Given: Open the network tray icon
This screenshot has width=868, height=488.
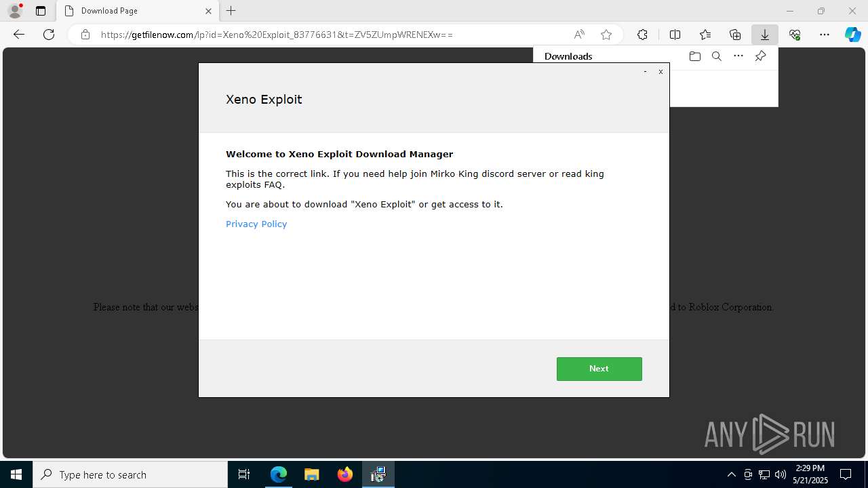Looking at the screenshot, I should [x=764, y=474].
